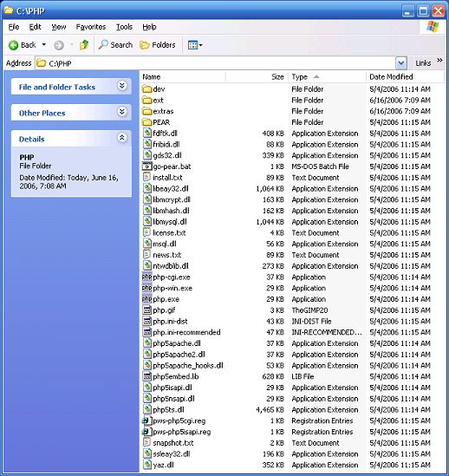Select file name gds32.dll
449x476 pixels.
click(167, 155)
